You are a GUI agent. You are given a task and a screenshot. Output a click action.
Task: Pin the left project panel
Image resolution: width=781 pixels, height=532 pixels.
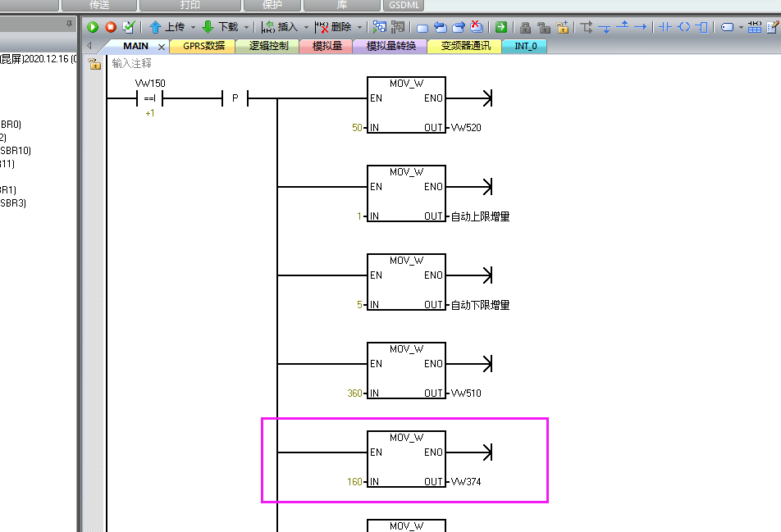pyautogui.click(x=69, y=24)
